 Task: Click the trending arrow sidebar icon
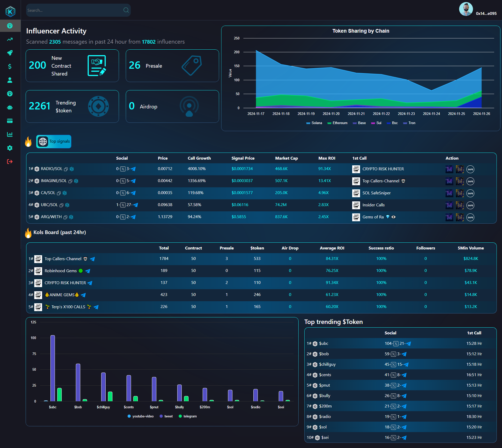pyautogui.click(x=10, y=39)
